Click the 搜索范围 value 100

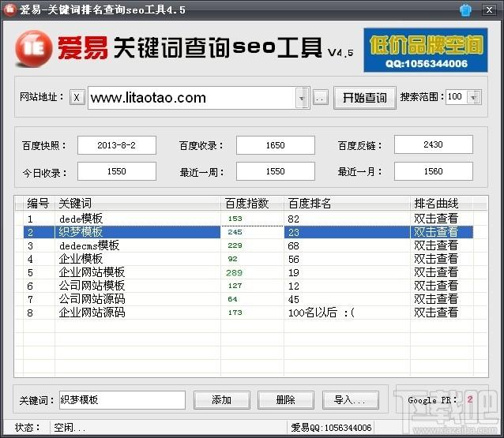point(455,96)
